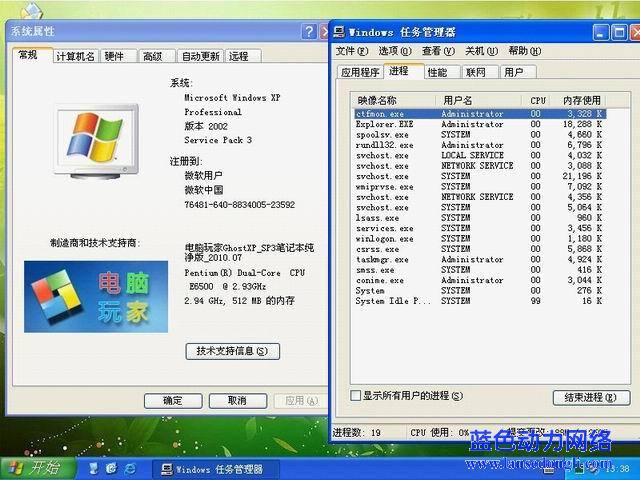
Task: Select the System Idle P... process row
Action: pyautogui.click(x=480, y=301)
